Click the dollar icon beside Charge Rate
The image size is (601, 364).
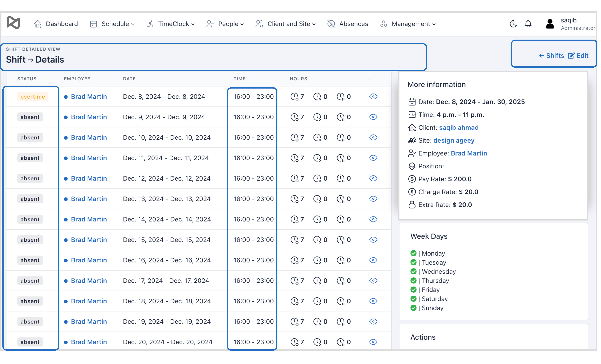pyautogui.click(x=412, y=192)
